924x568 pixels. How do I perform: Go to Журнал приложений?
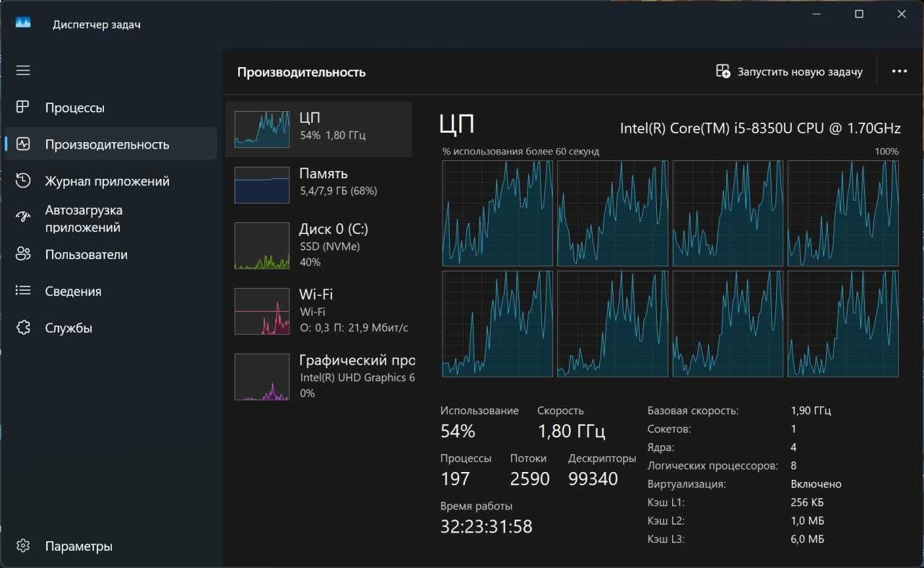click(110, 180)
